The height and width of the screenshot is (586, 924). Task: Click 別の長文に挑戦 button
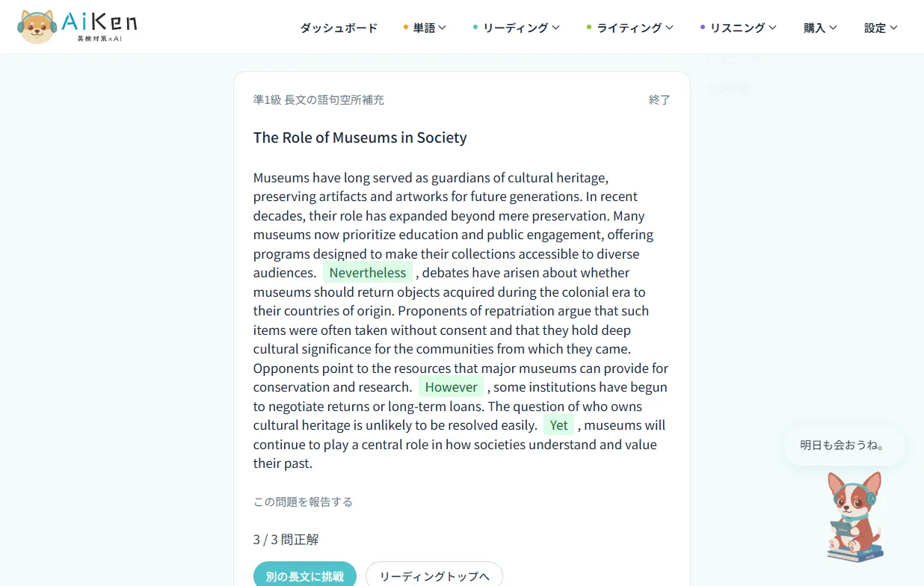tap(305, 576)
